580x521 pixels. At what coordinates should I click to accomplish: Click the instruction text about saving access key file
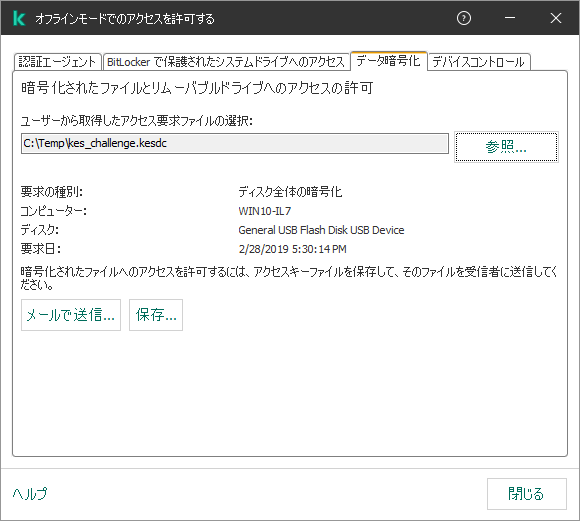coord(289,278)
